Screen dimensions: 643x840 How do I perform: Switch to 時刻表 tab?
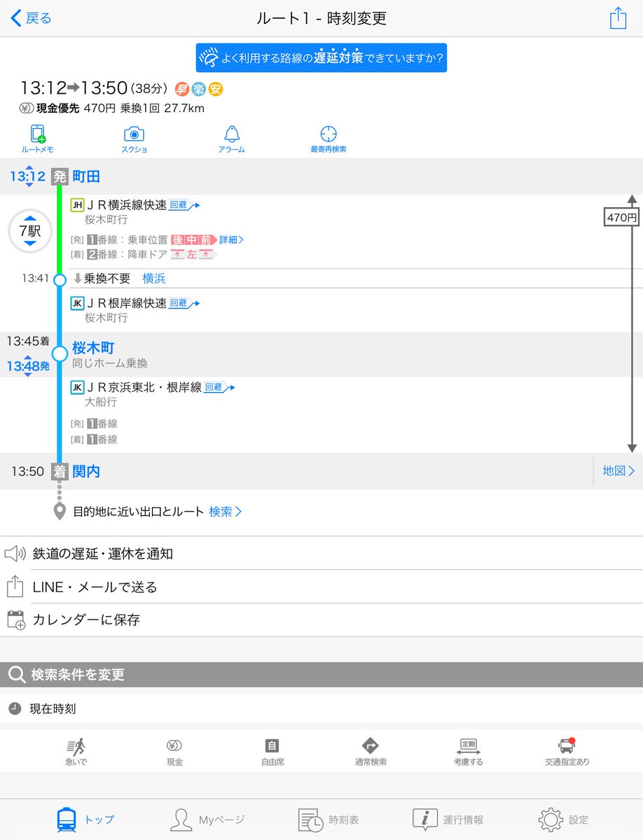pos(321,819)
